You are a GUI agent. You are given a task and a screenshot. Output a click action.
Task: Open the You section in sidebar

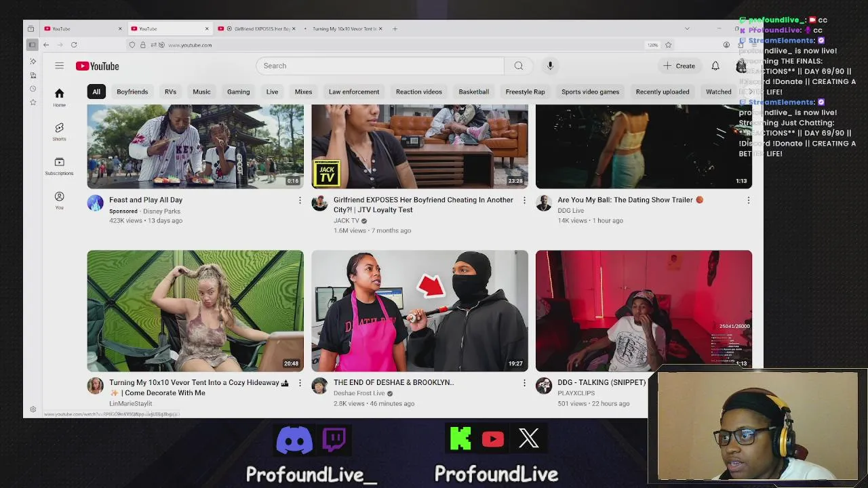[x=59, y=200]
